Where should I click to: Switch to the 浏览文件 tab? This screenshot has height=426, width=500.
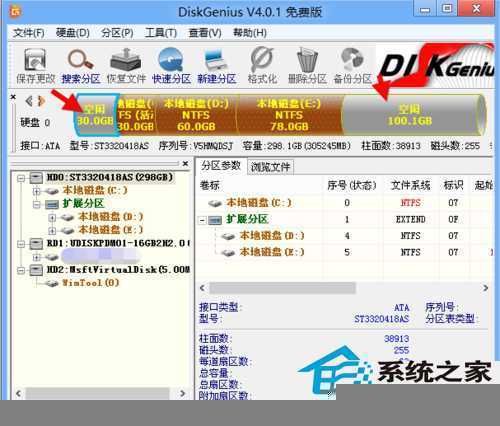tap(270, 167)
